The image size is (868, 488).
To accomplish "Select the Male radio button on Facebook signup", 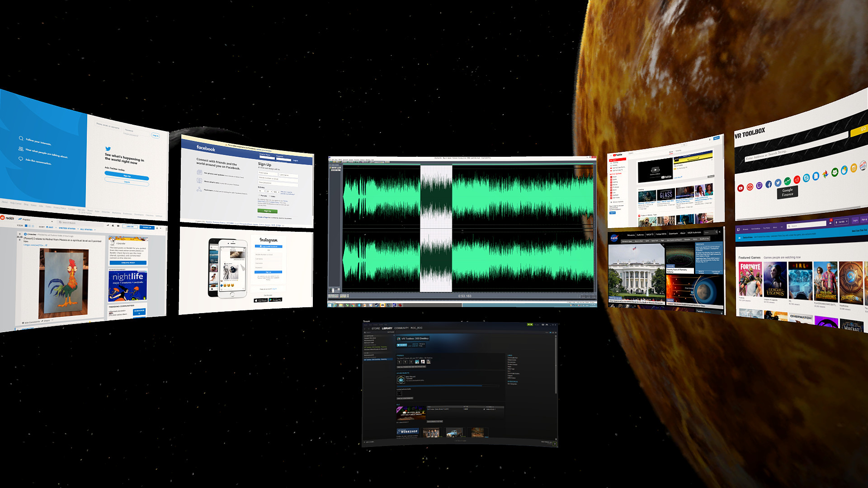I will coord(270,196).
